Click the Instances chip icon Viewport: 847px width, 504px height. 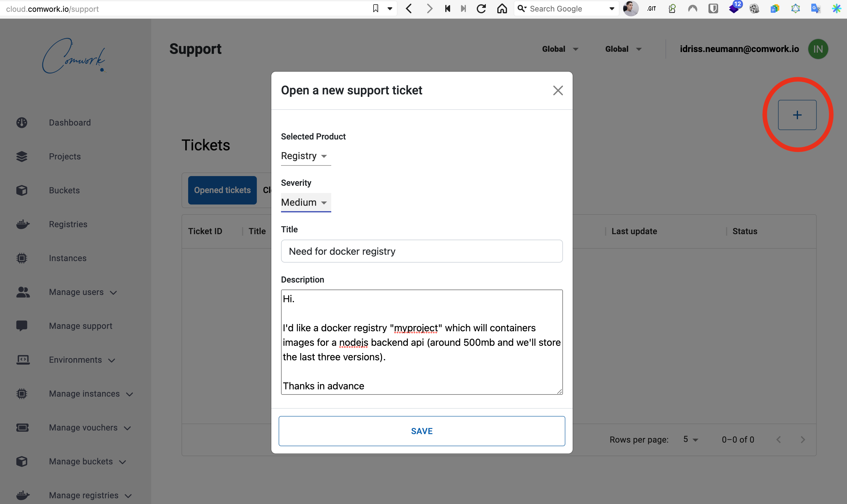[22, 258]
